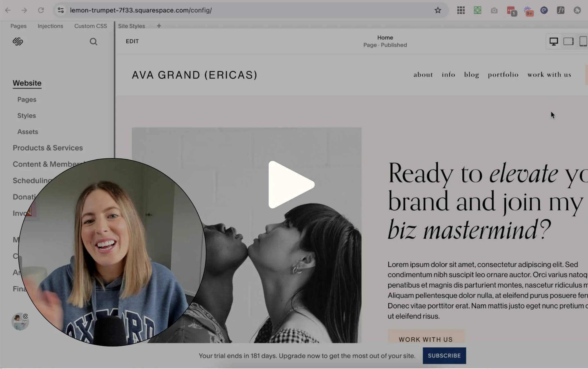Image resolution: width=588 pixels, height=369 pixels.
Task: Open the Custom CSS tab
Action: tap(90, 26)
